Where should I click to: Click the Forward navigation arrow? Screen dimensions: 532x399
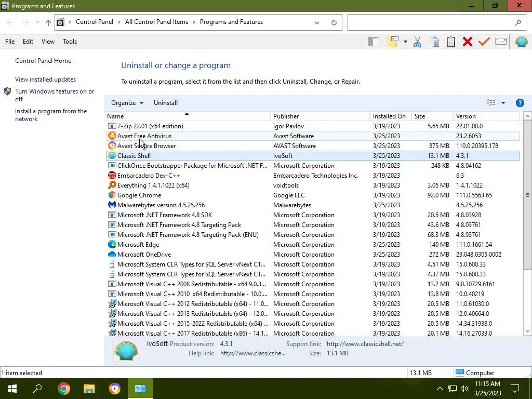[x=25, y=22]
